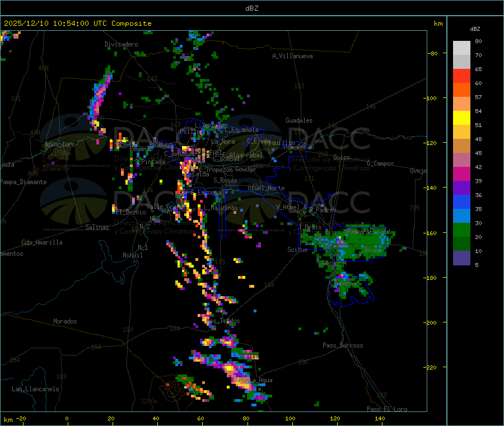The height and width of the screenshot is (426, 504).
Task: Click the light blue 30-35 dBZ swatch
Action: point(461,216)
